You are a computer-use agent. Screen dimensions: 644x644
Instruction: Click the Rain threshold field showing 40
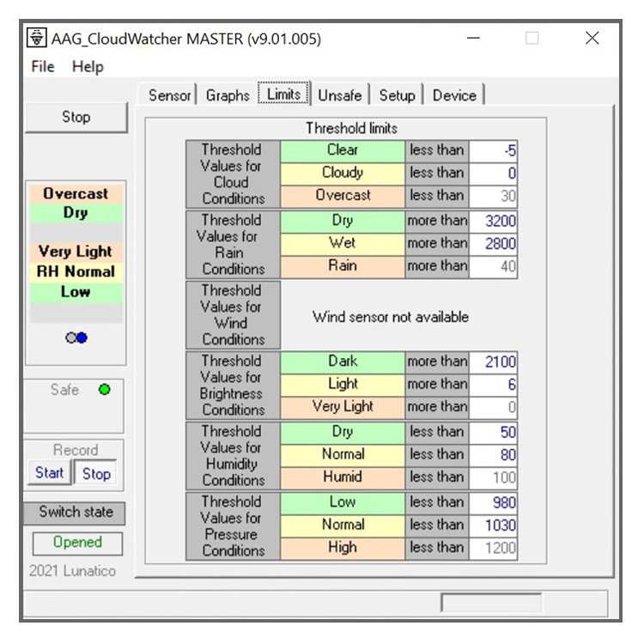click(493, 267)
